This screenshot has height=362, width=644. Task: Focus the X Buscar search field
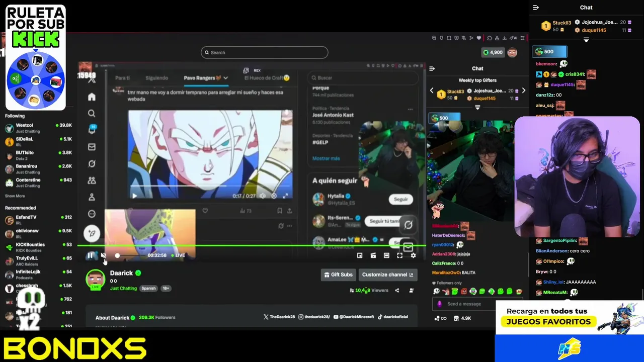[363, 78]
